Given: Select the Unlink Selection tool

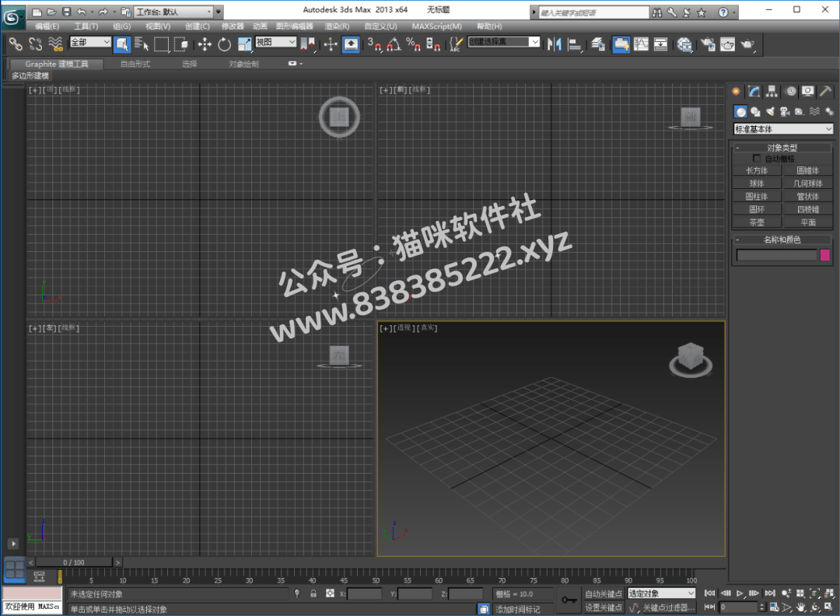Looking at the screenshot, I should (35, 44).
